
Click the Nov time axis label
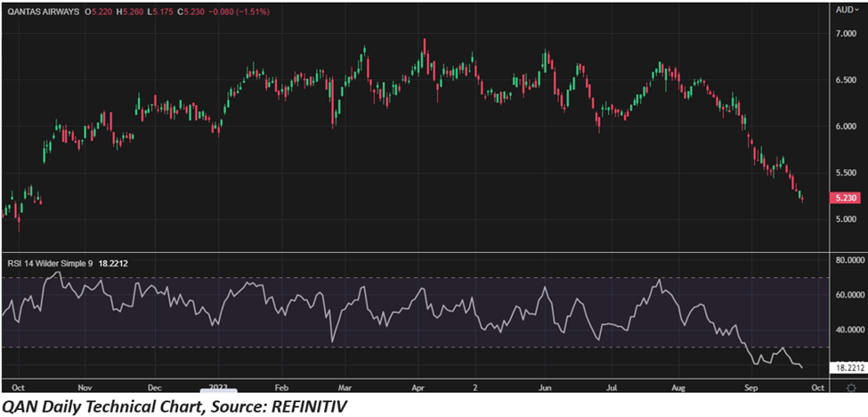(x=83, y=387)
